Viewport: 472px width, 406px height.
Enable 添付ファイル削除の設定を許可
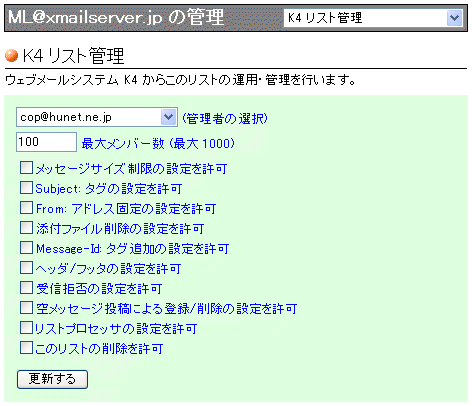26,228
